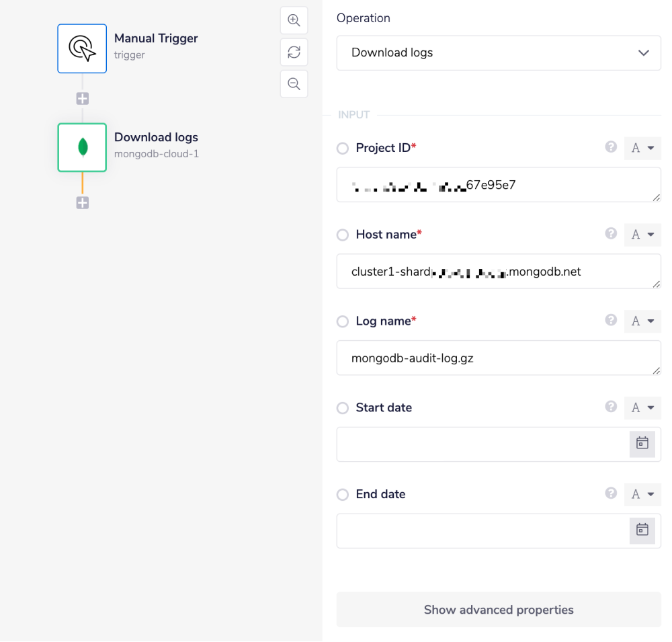Open the Operation dropdown showing Download logs
The height and width of the screenshot is (642, 672).
tap(499, 52)
